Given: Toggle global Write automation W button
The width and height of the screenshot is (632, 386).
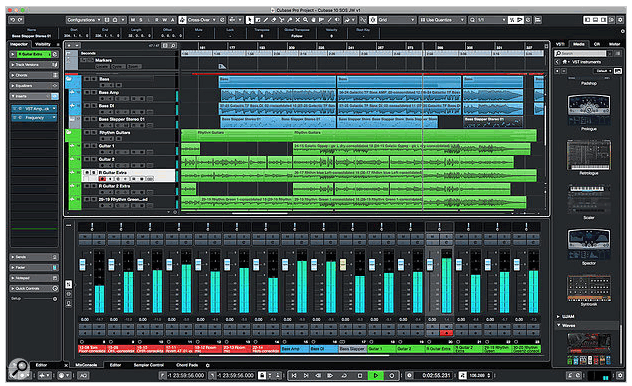Looking at the screenshot, I should (165, 19).
